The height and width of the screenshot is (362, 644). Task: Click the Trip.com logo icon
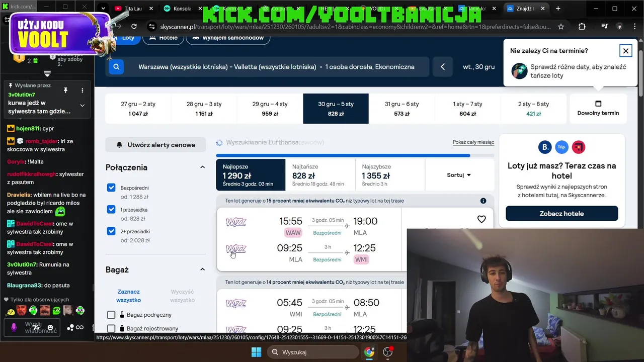[561, 147]
